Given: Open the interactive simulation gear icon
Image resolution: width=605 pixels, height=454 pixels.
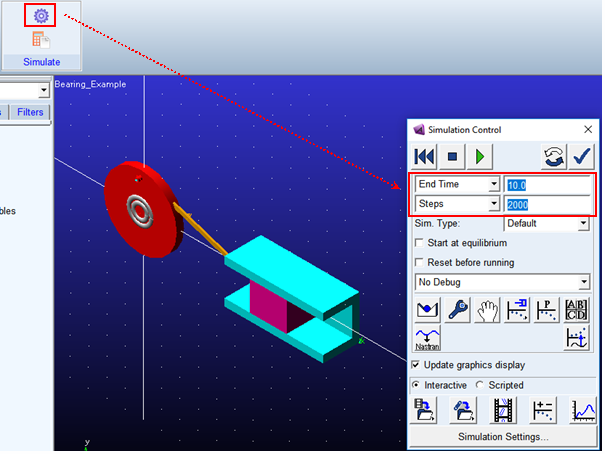Looking at the screenshot, I should tap(41, 16).
